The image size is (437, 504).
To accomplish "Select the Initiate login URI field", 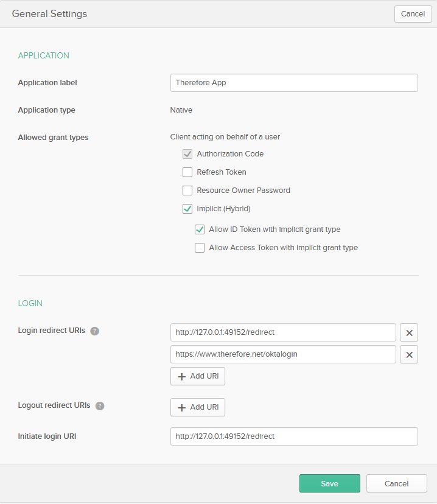I will click(x=294, y=436).
